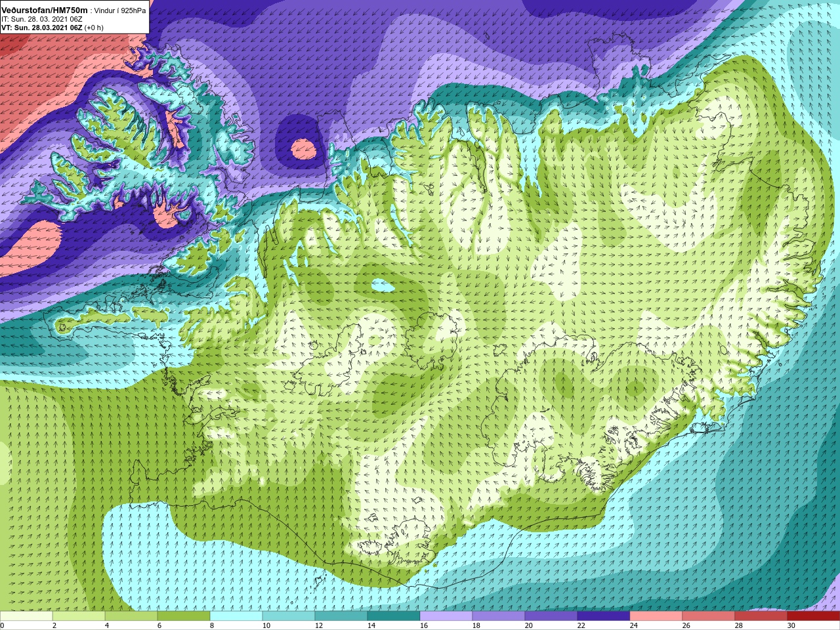Image resolution: width=840 pixels, height=630 pixels.
Task: Click the "(+0 h)" forecast offset text
Action: 94,28
